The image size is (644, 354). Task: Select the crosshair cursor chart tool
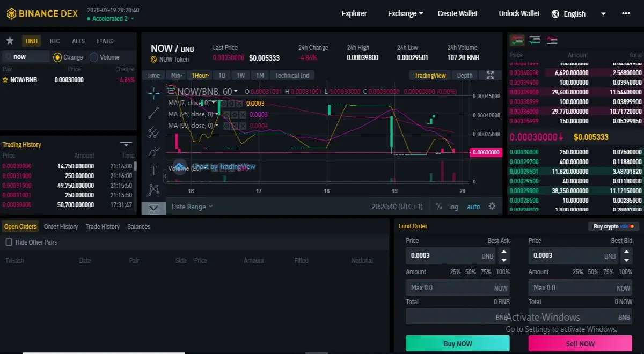(153, 93)
